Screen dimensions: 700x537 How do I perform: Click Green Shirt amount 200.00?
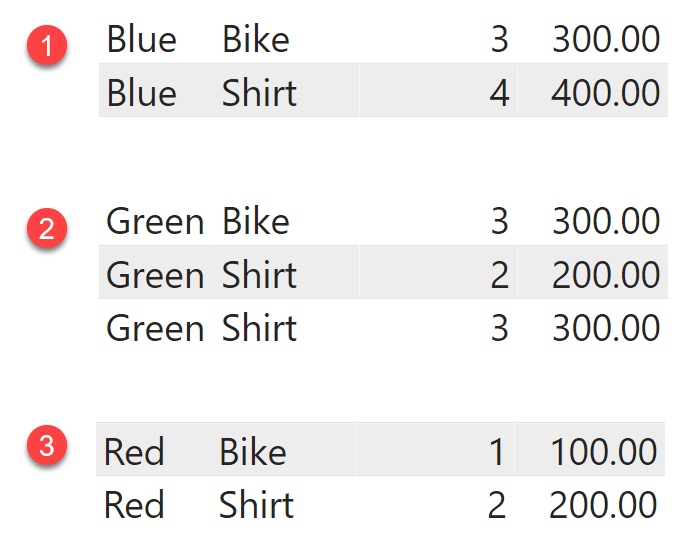[605, 275]
